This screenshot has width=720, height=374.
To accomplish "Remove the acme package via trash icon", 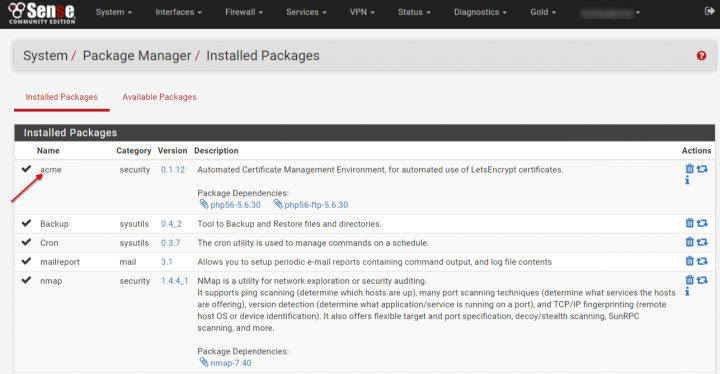I will 689,169.
